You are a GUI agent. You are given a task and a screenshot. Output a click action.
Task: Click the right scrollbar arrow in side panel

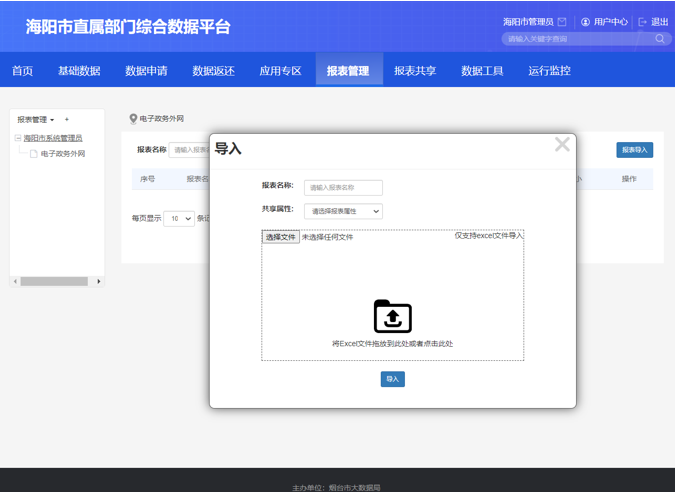99,281
